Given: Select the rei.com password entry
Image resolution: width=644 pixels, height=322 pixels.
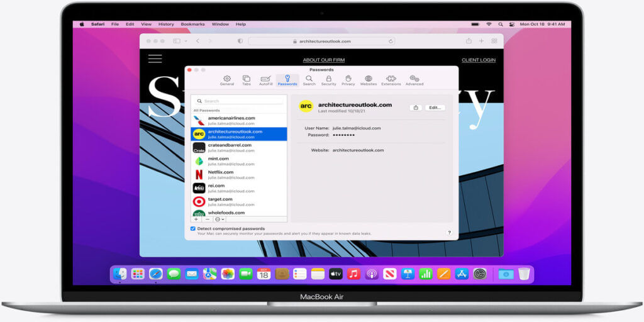Looking at the screenshot, I should tap(239, 188).
